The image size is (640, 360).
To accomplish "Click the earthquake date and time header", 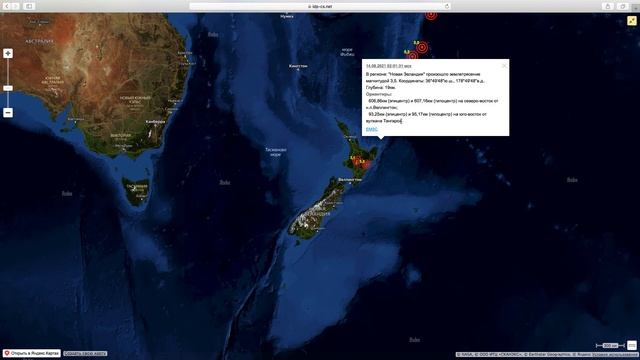I will point(389,66).
